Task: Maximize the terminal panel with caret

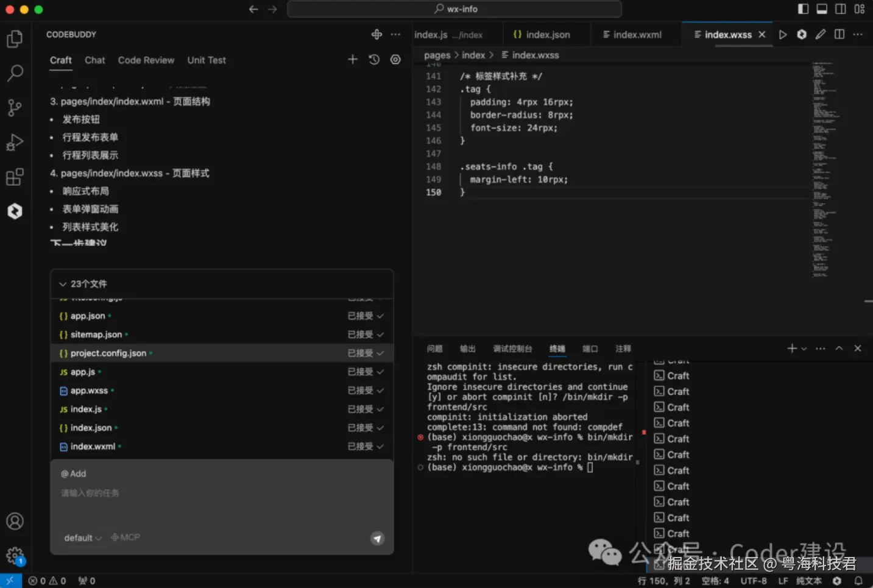Action: [839, 348]
